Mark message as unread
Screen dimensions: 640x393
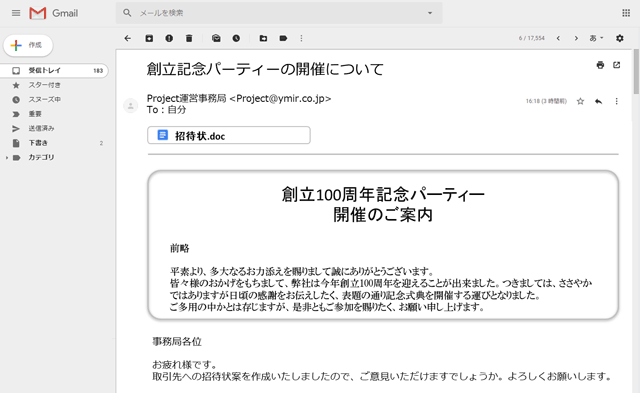coord(216,38)
